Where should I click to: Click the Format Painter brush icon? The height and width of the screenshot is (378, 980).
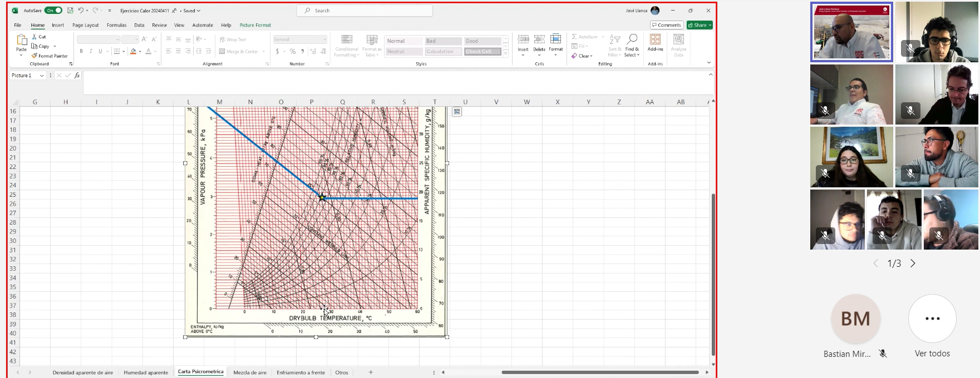coord(35,56)
